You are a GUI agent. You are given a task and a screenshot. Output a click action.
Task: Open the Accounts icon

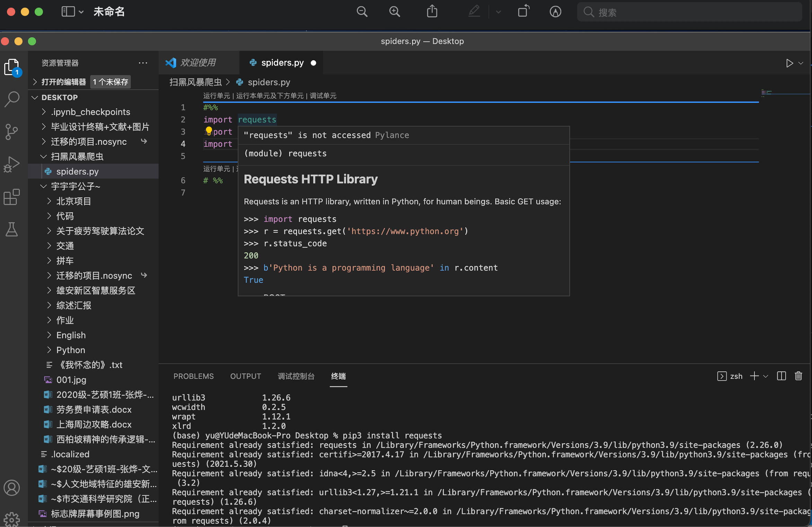pos(12,488)
